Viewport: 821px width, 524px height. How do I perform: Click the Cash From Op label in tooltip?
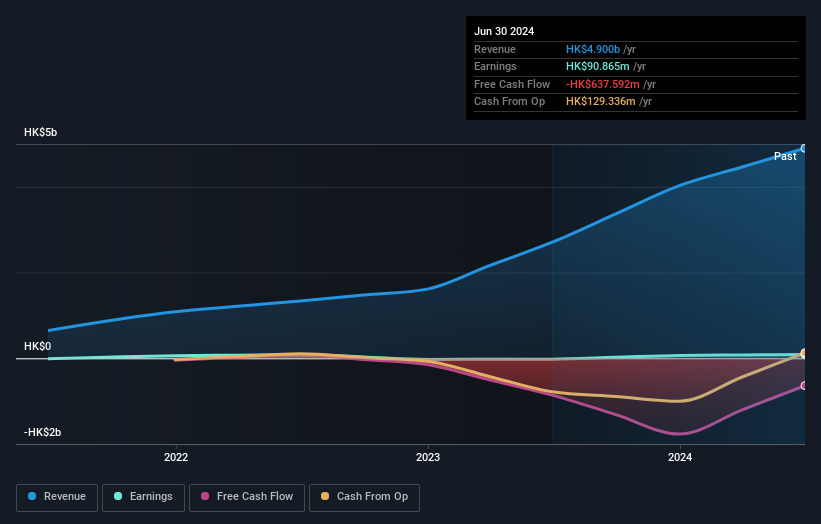[x=509, y=102]
